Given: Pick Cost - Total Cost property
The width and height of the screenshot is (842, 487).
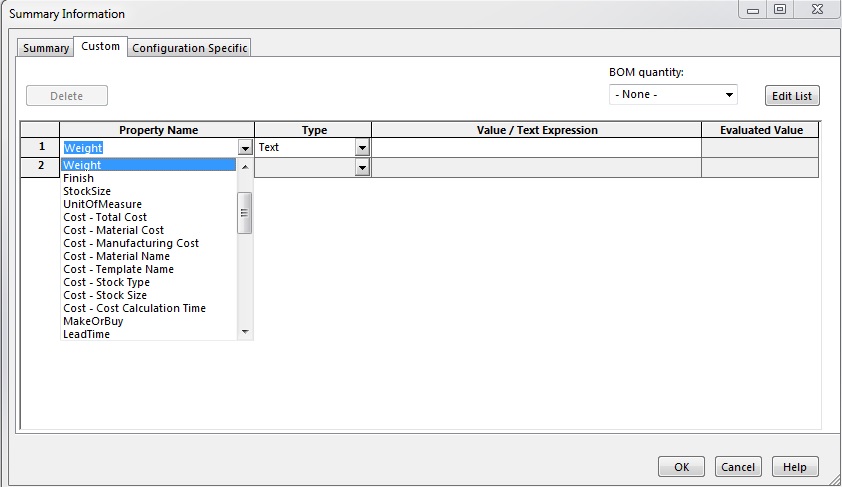Looking at the screenshot, I should 105,217.
